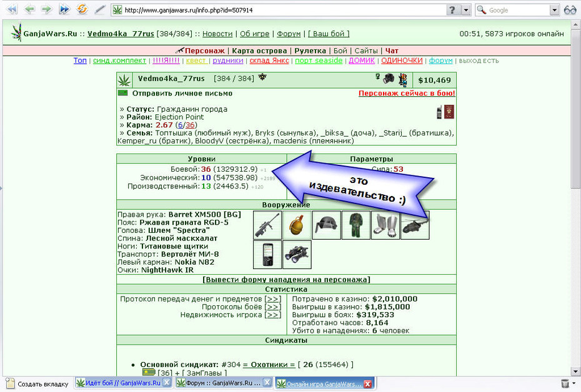This screenshot has height=392, width=581.
Task: Click the GanjaWars.Ru leaf logo
Action: [x=16, y=32]
